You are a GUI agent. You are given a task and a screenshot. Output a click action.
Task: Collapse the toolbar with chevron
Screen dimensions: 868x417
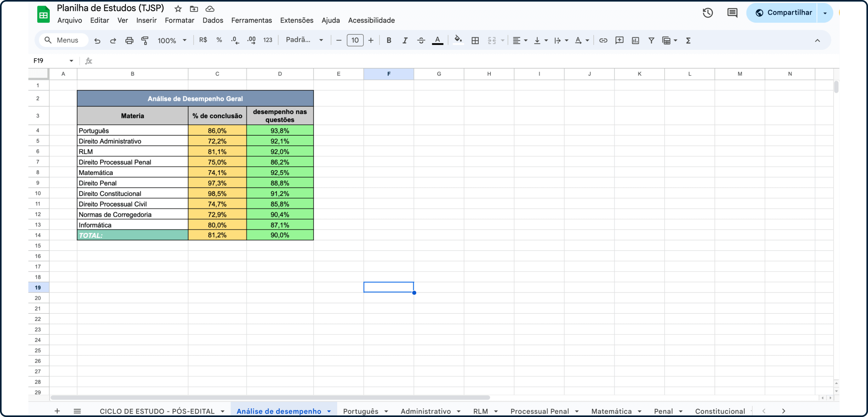(817, 40)
